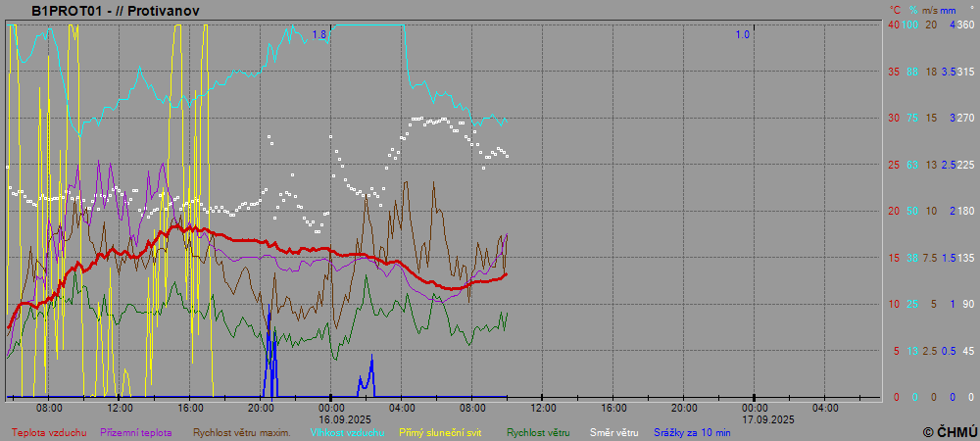The width and height of the screenshot is (980, 441).
Task: Click the mm unit header
Action: coord(951,9)
